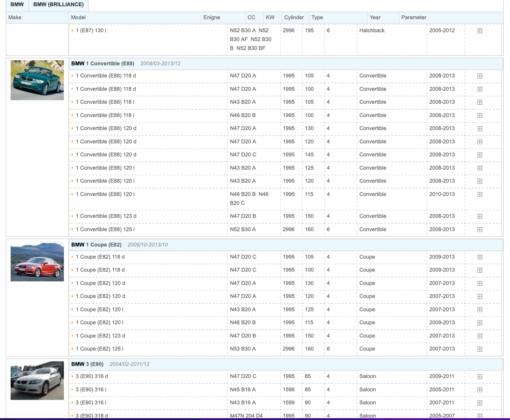The height and width of the screenshot is (420, 510).
Task: Click plus icon for Coupe 120 i N43 B20 A
Action: click(480, 310)
